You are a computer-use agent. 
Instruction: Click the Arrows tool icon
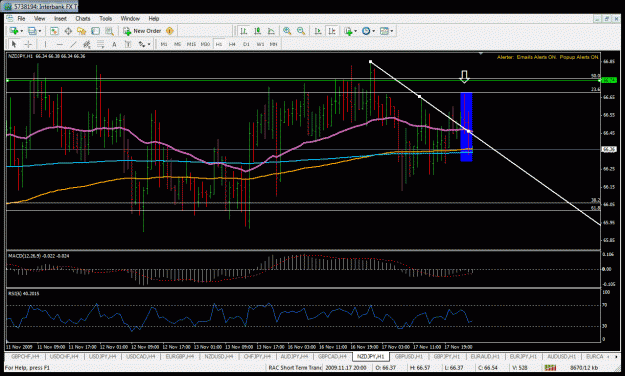tap(142, 44)
